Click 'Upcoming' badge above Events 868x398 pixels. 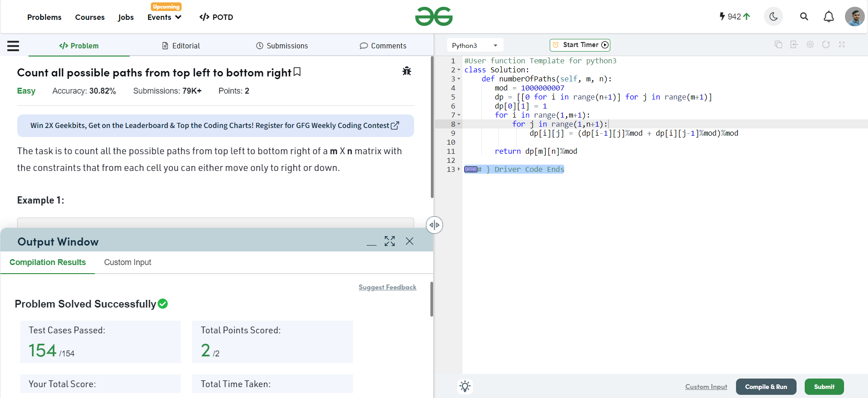click(x=166, y=7)
